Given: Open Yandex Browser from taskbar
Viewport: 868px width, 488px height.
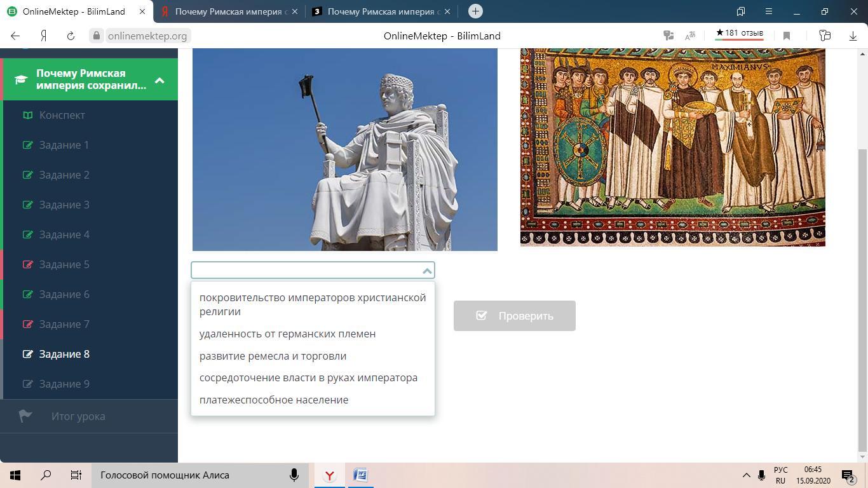Looking at the screenshot, I should click(329, 475).
